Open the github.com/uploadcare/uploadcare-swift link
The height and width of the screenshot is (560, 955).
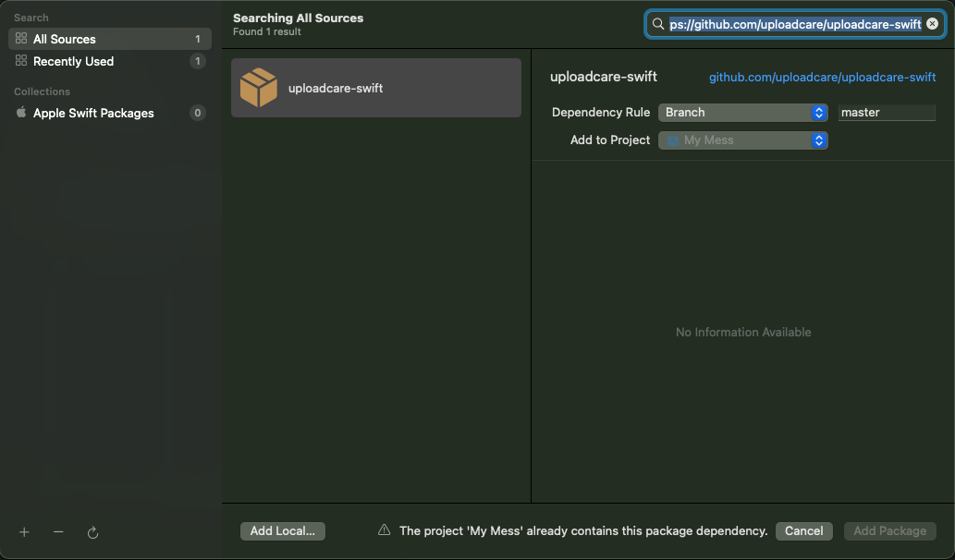click(821, 77)
